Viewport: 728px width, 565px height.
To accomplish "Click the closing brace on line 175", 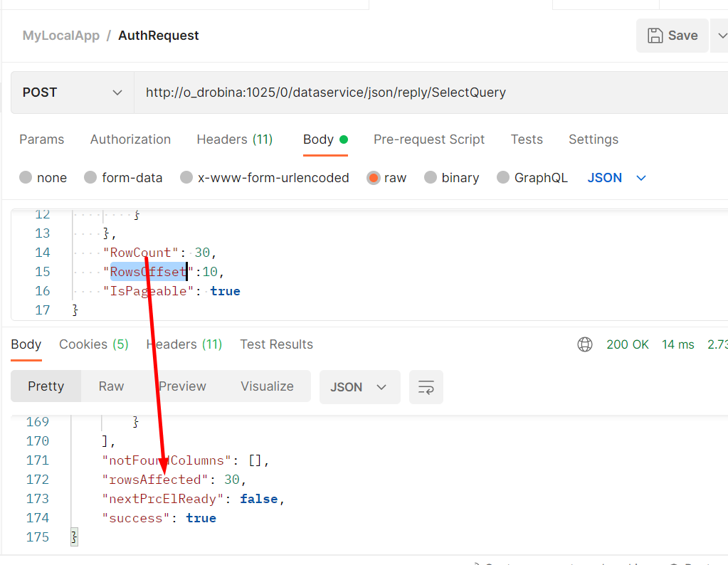I will tap(74, 537).
